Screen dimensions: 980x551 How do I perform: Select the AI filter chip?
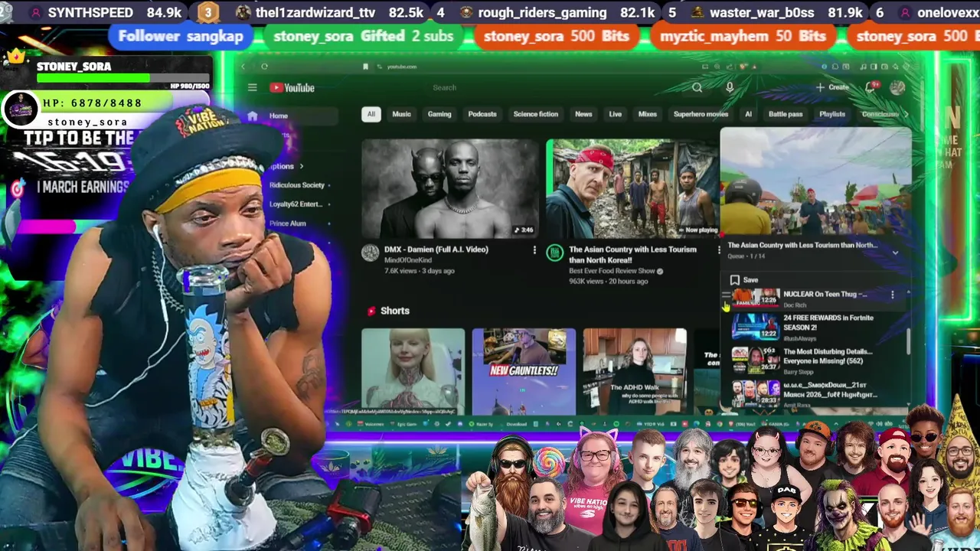[x=748, y=114]
